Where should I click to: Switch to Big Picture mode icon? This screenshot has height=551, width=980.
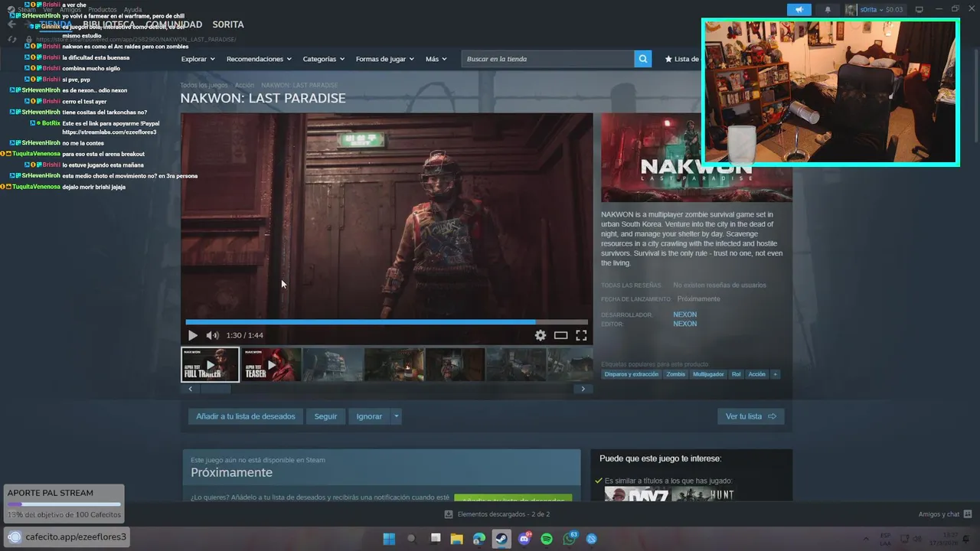pos(920,9)
